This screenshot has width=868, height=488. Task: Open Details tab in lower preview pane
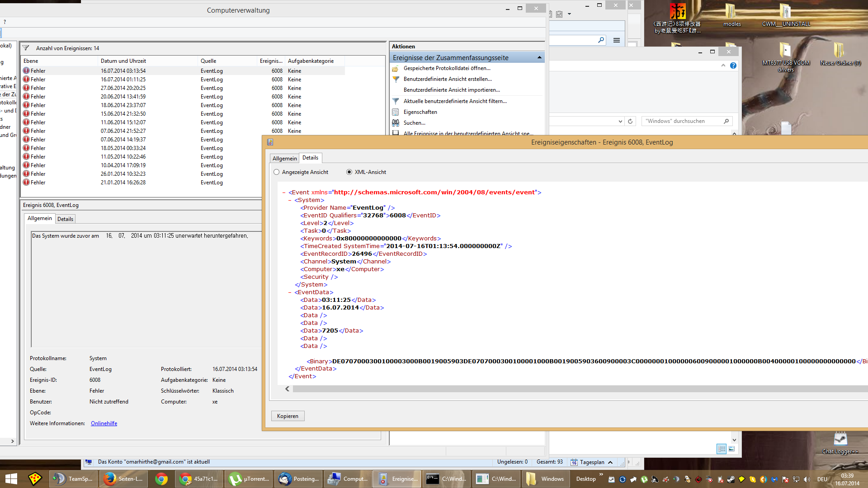tap(65, 219)
